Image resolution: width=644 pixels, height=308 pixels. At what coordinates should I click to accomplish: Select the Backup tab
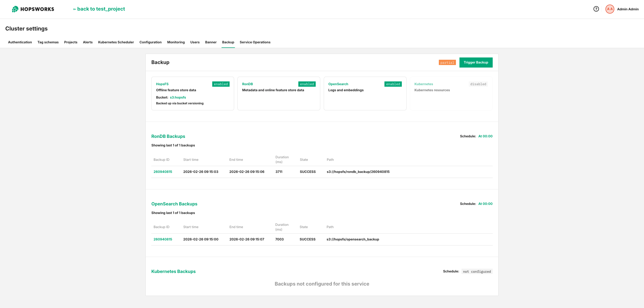(x=228, y=42)
